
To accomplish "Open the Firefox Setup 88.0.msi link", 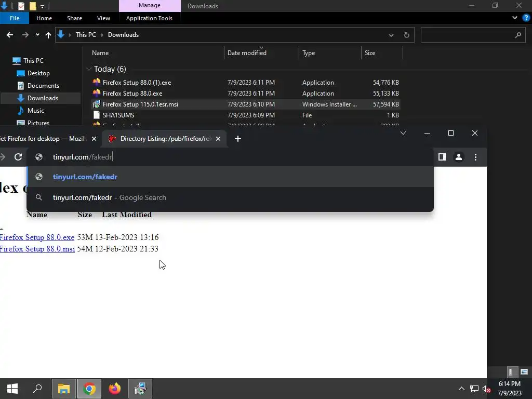I will click(x=37, y=249).
